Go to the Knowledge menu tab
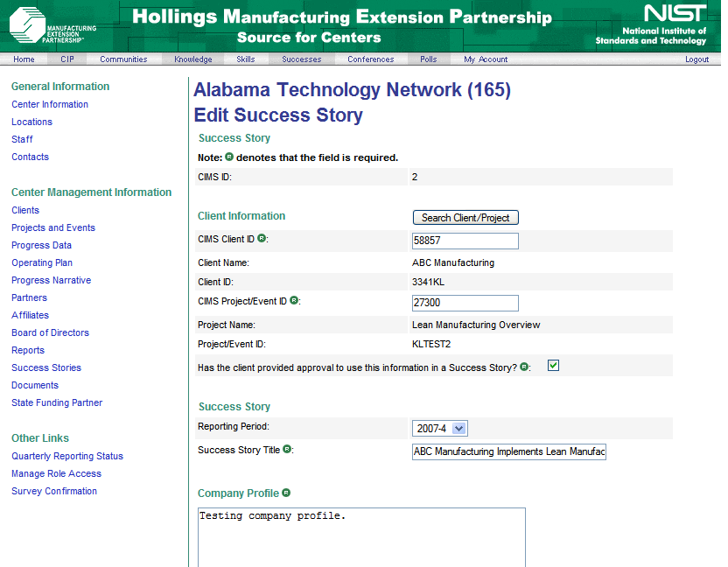728x567 pixels. [x=193, y=59]
